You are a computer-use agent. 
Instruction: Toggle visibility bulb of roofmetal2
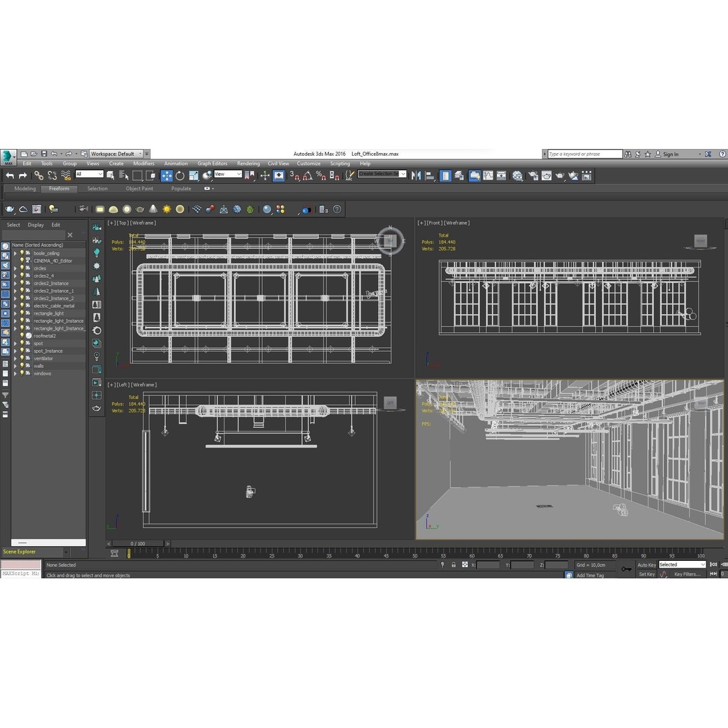(22, 336)
